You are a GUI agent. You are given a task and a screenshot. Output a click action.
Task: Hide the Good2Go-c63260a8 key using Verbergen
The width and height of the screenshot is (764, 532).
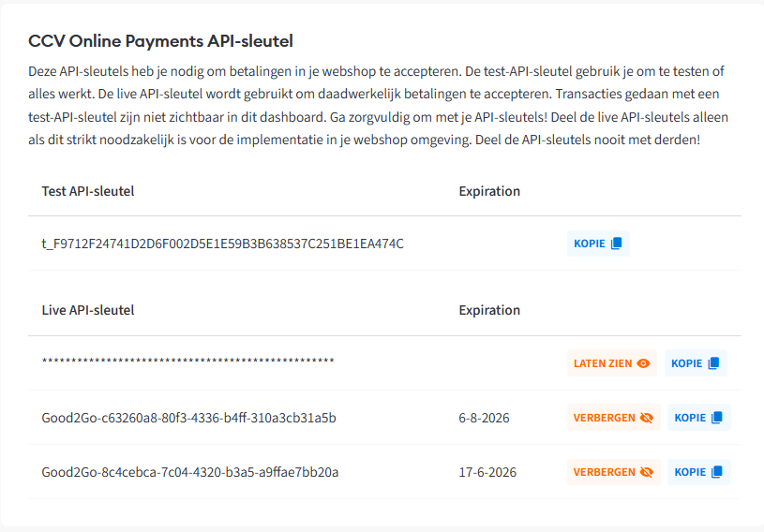(x=613, y=418)
